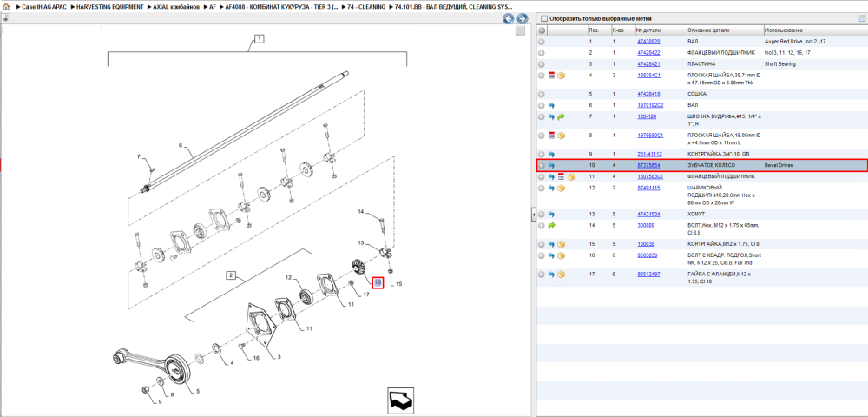The width and height of the screenshot is (868, 417).
Task: Click package box icon for part 188354C1
Action: click(x=561, y=75)
